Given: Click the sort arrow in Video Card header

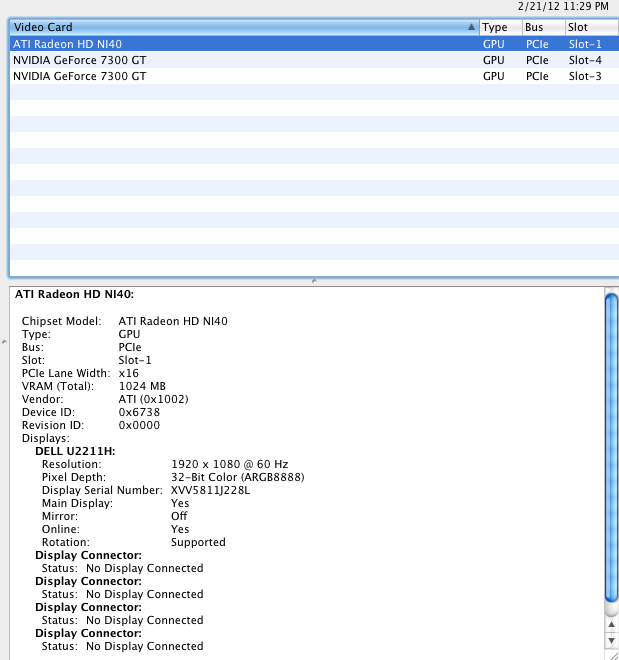Looking at the screenshot, I should point(471,27).
